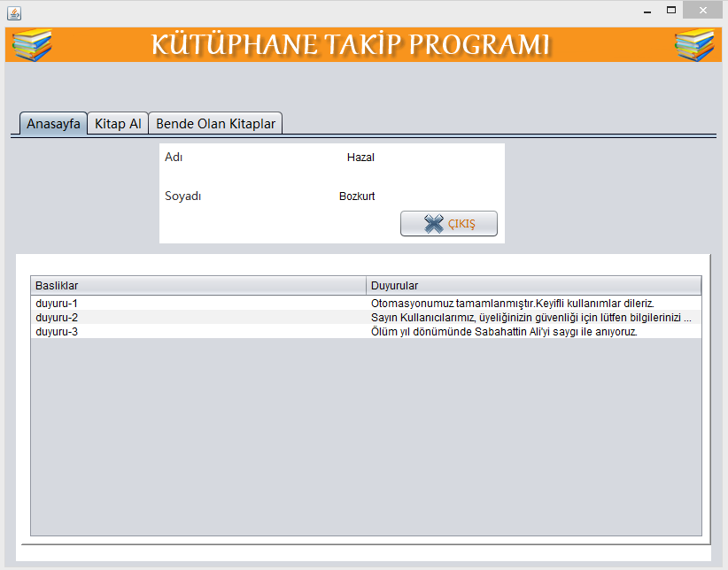The height and width of the screenshot is (570, 728).
Task: Open the Kitap Al tab
Action: [118, 123]
